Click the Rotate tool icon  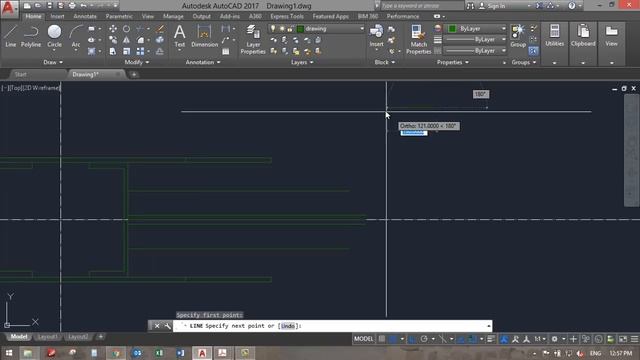click(x=127, y=29)
